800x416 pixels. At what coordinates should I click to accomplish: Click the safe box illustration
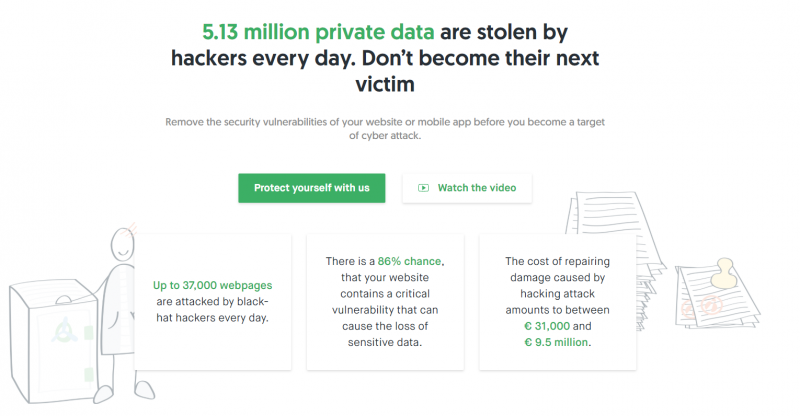[x=54, y=341]
